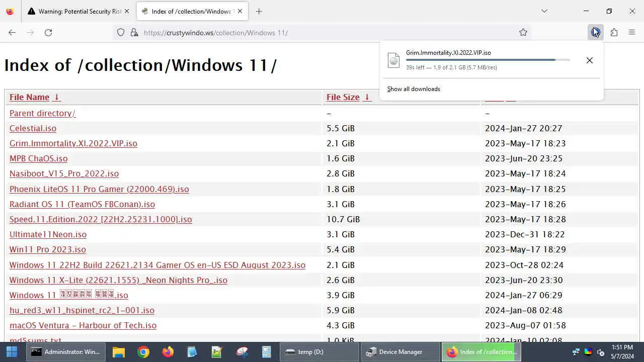The width and height of the screenshot is (644, 362).
Task: Click the page heading Index of /collection/Windows 11/
Action: pyautogui.click(x=140, y=65)
